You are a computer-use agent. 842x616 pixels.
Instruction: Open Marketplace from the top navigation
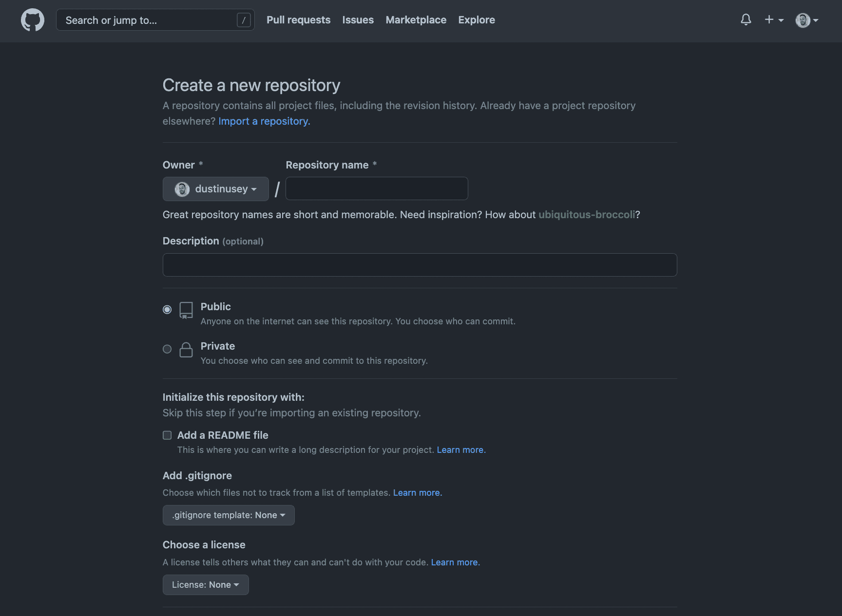pyautogui.click(x=416, y=20)
